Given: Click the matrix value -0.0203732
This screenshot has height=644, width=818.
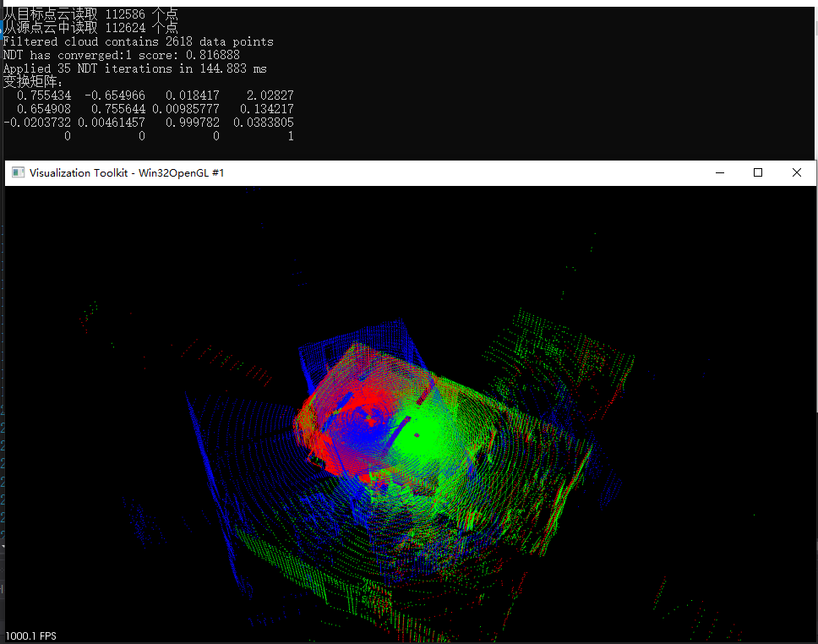Looking at the screenshot, I should 37,123.
